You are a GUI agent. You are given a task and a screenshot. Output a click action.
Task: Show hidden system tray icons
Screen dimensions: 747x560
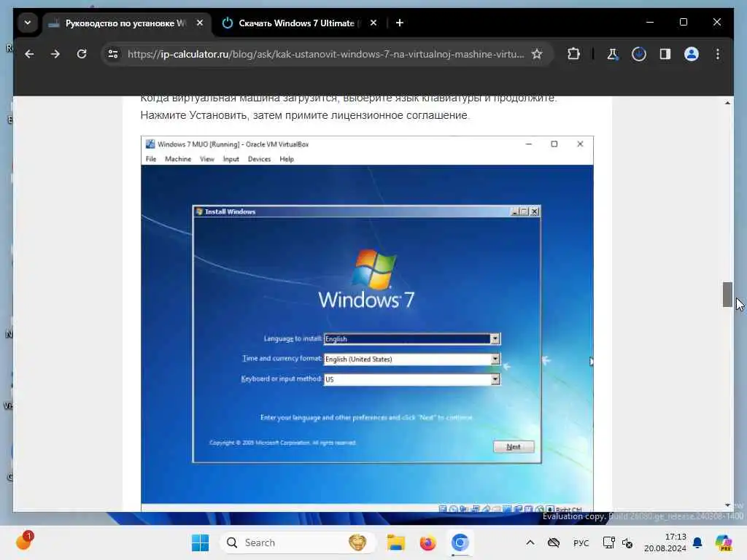530,542
